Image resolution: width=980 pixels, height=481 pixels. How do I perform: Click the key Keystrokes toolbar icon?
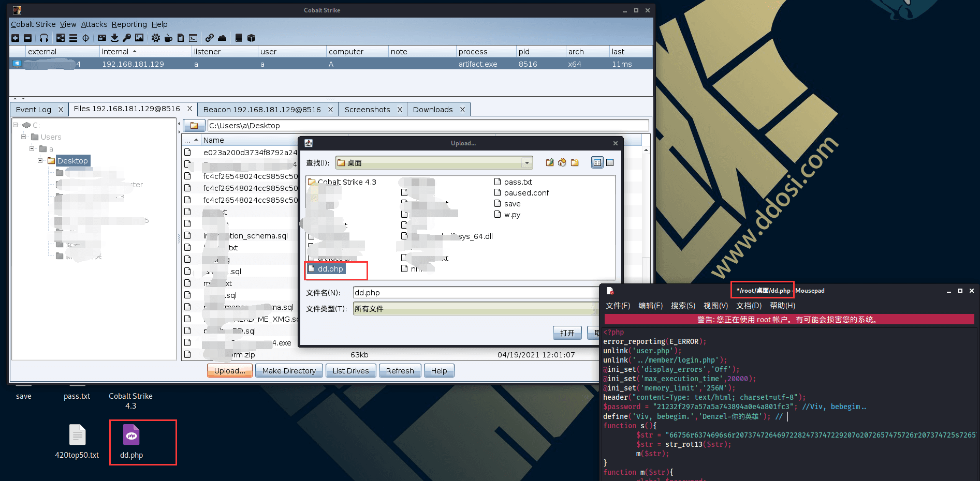point(127,38)
